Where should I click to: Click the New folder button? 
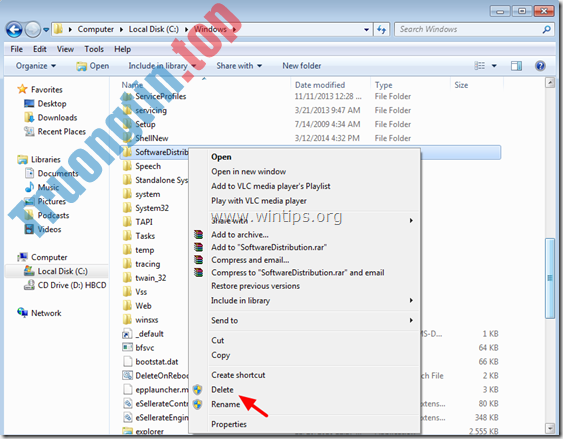302,66
